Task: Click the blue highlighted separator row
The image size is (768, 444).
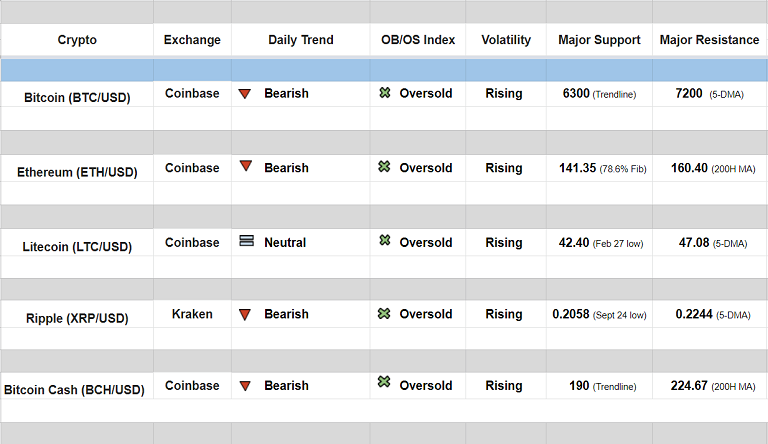Action: pyautogui.click(x=384, y=70)
